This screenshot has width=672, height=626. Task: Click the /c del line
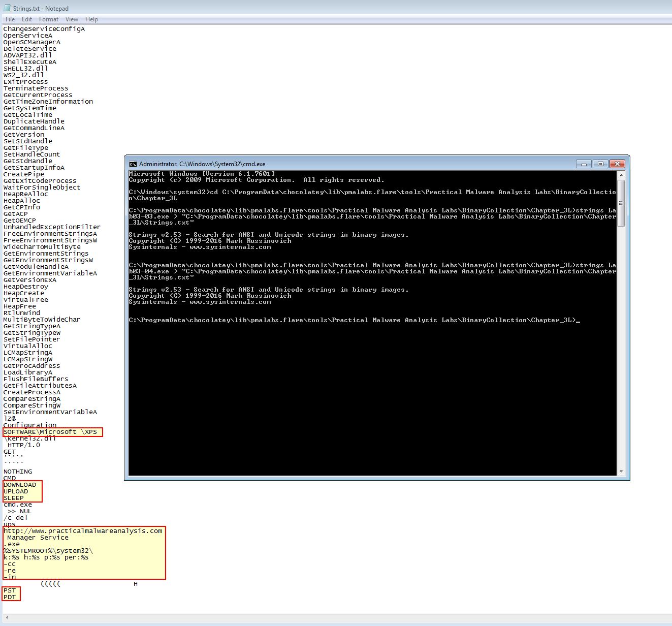[x=16, y=518]
